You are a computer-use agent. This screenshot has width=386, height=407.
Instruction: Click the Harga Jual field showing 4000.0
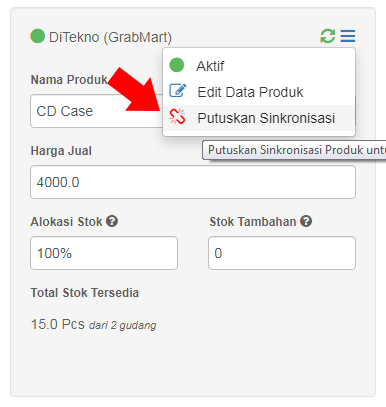[x=193, y=182]
